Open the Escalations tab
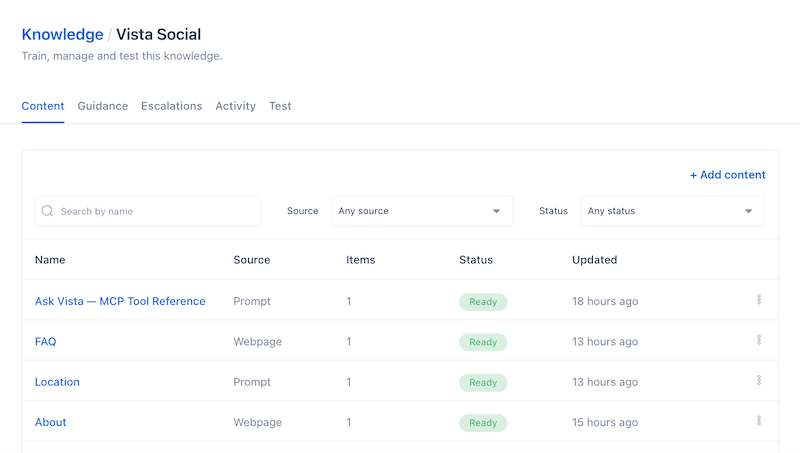800x453 pixels. tap(171, 106)
